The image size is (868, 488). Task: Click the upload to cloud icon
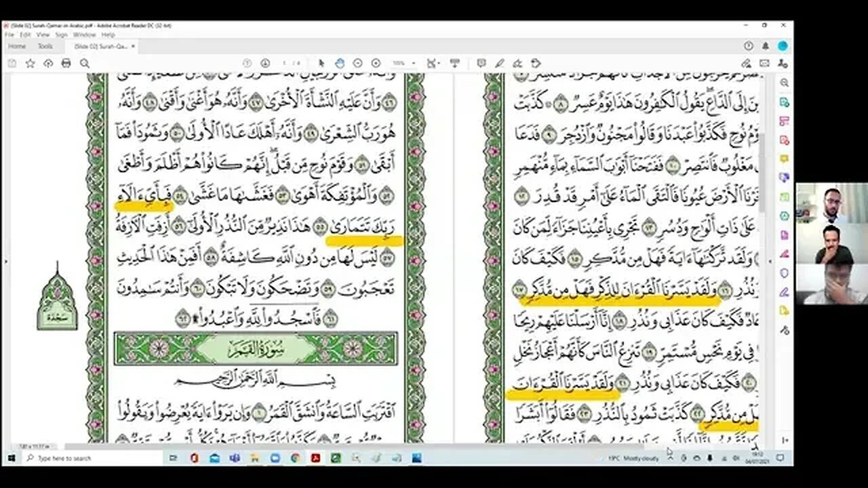(x=48, y=63)
